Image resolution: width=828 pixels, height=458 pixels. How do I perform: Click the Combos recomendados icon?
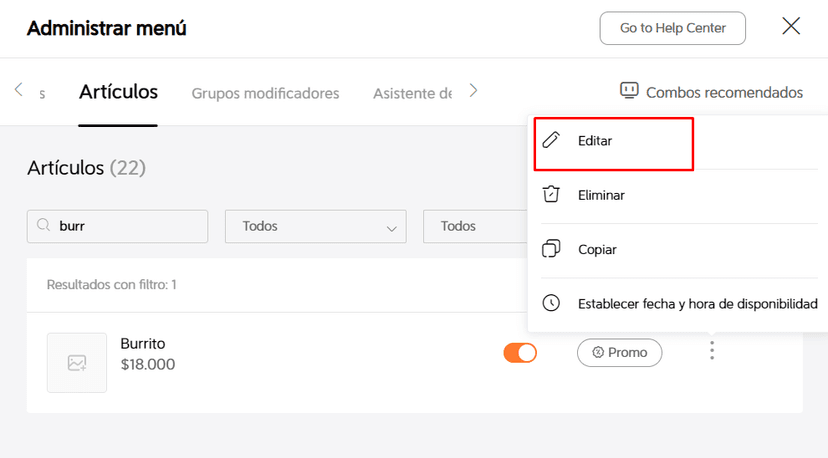click(629, 92)
